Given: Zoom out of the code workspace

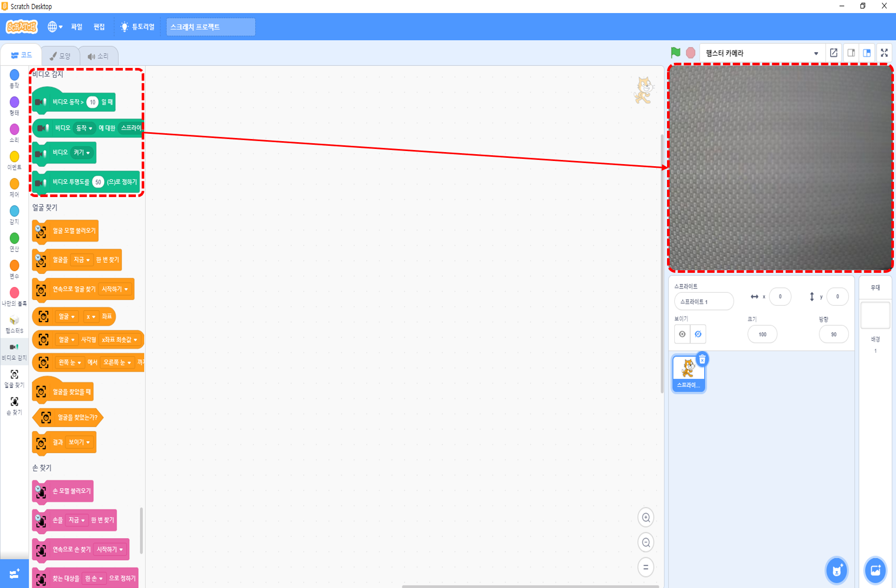Looking at the screenshot, I should point(646,543).
